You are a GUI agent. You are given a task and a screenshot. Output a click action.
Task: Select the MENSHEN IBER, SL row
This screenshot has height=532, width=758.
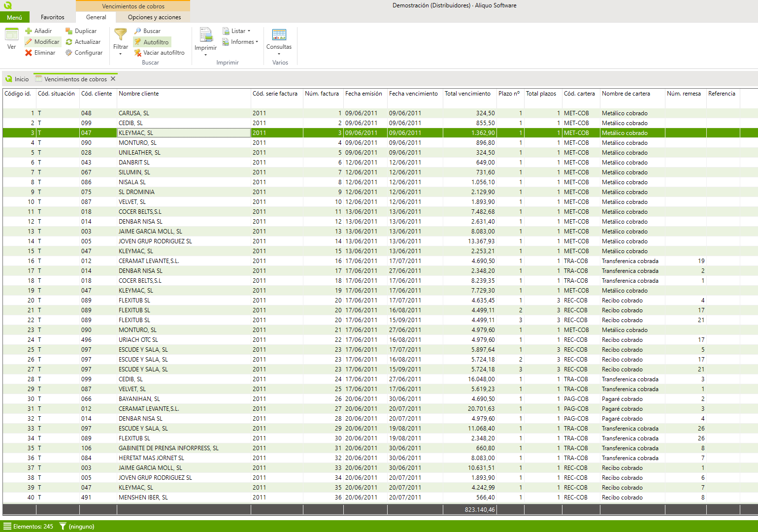(x=380, y=498)
